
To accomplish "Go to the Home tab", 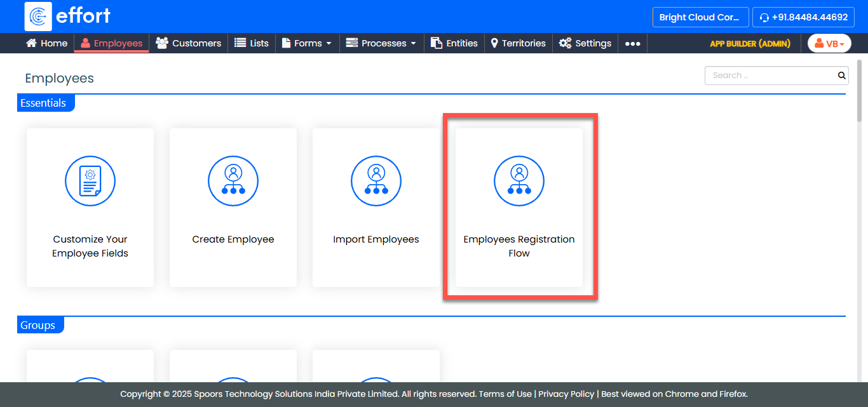I will click(46, 43).
